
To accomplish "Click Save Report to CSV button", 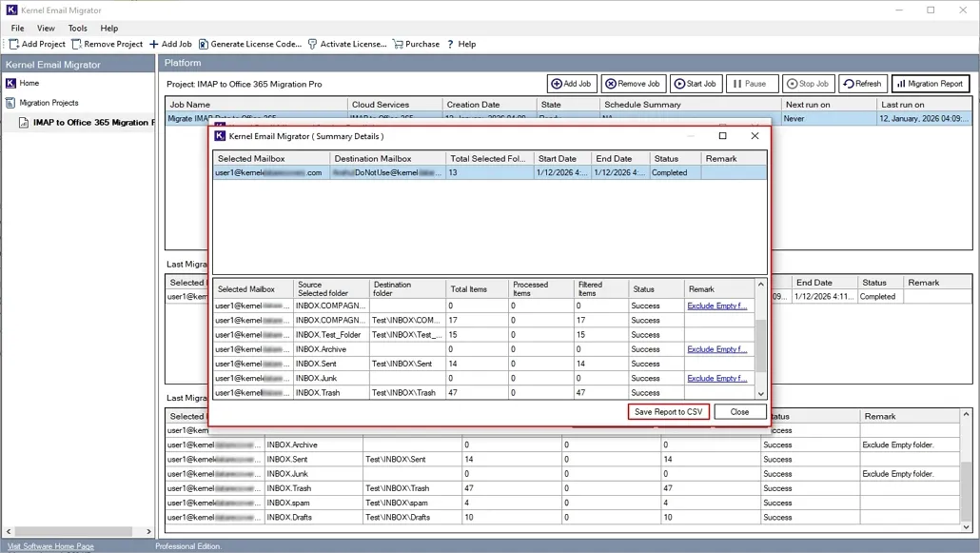I will coord(669,412).
